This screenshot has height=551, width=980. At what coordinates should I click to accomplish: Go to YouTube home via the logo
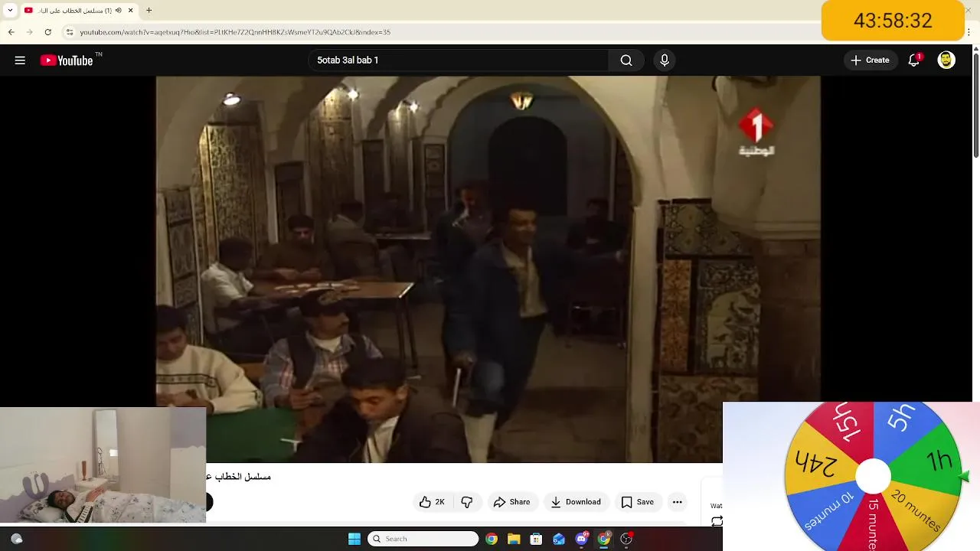click(67, 60)
